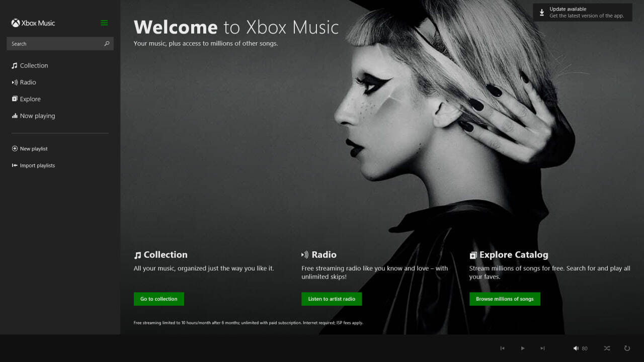
Task: Click 'Get the latest version of the app.' text
Action: (587, 16)
